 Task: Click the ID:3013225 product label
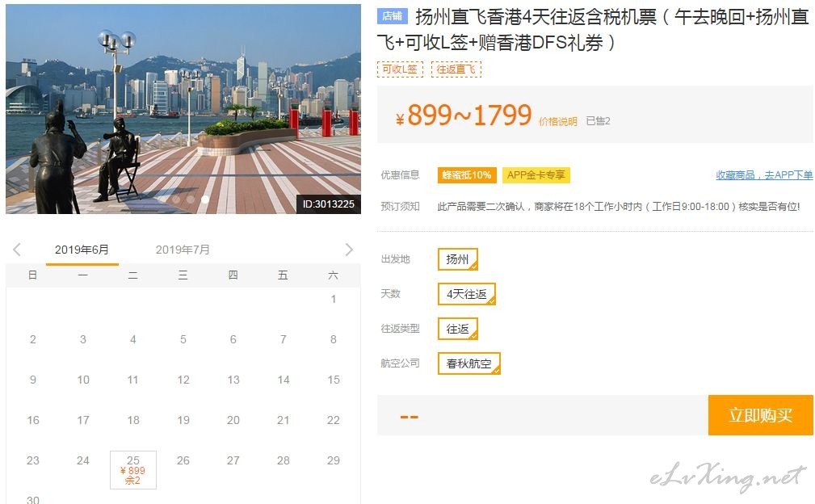[x=329, y=204]
